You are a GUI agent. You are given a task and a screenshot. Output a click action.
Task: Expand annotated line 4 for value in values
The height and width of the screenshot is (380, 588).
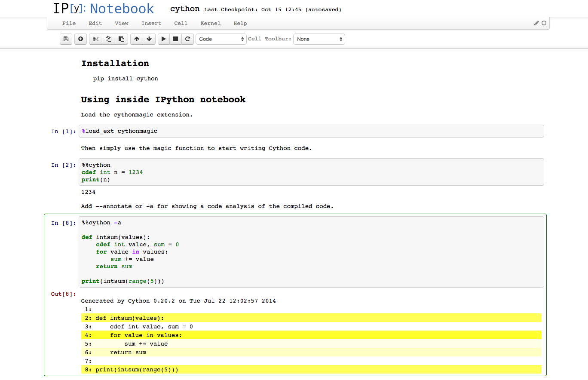coord(311,335)
